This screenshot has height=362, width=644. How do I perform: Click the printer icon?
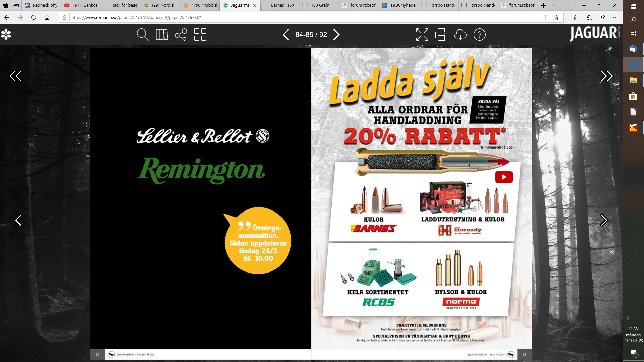click(x=441, y=35)
